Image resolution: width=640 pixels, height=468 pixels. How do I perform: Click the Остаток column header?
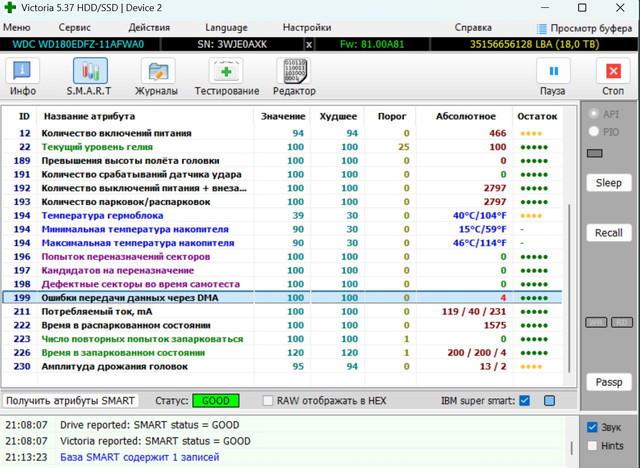tap(537, 116)
